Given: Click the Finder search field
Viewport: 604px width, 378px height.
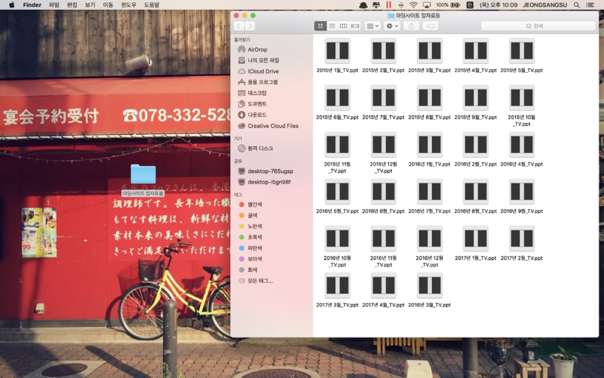Looking at the screenshot, I should click(x=538, y=26).
